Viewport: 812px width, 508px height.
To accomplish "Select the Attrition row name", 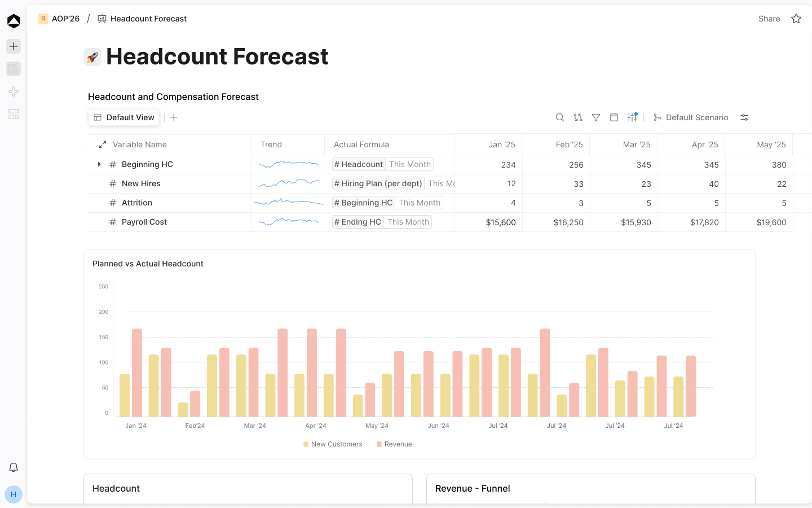I will click(137, 203).
